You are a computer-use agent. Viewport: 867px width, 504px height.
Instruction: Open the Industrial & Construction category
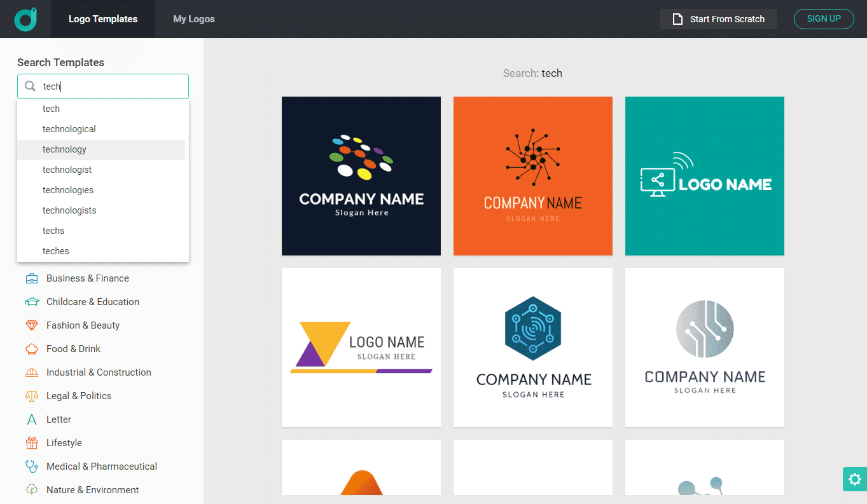[x=99, y=372]
